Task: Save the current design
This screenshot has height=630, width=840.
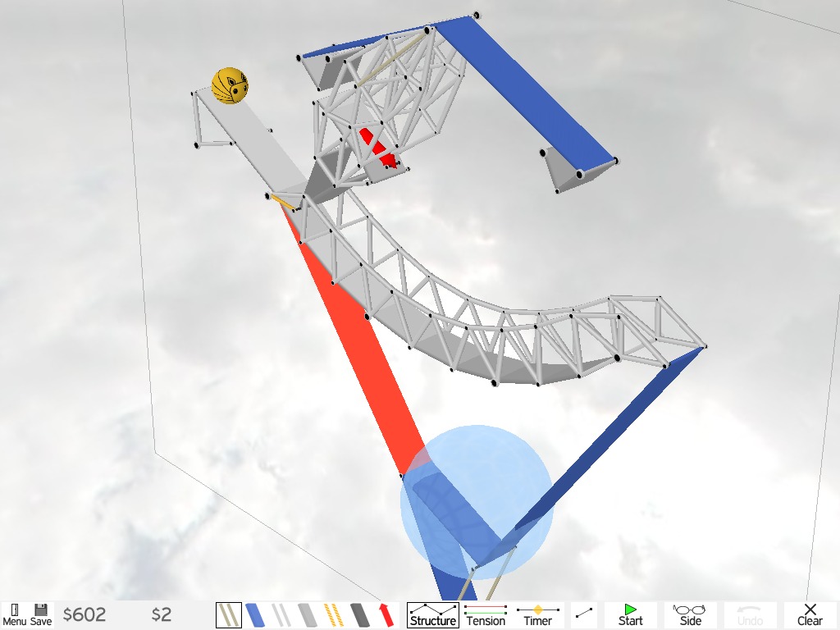Action: (x=41, y=615)
